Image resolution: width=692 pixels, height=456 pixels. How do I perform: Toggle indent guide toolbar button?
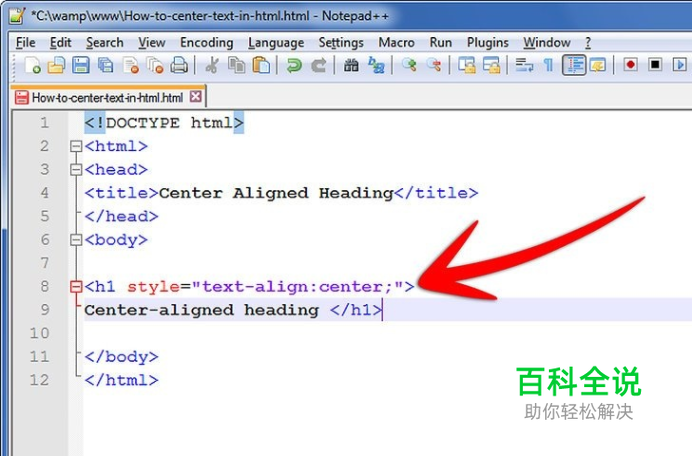pyautogui.click(x=574, y=66)
